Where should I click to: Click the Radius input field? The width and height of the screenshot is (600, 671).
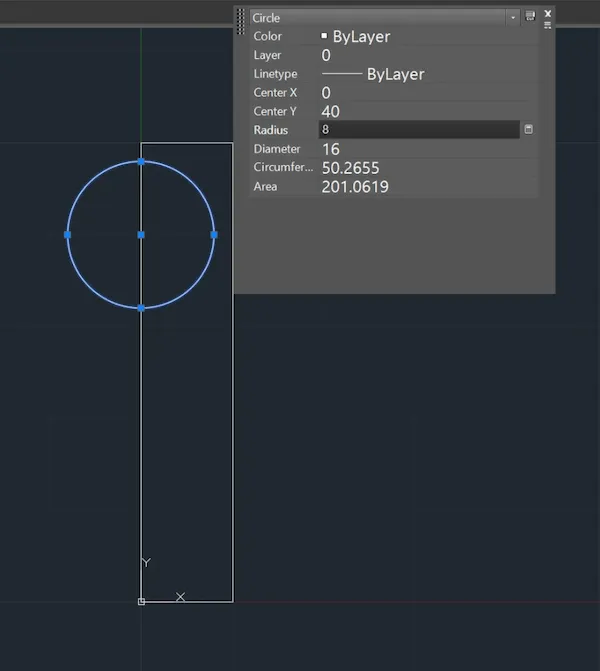[x=418, y=130]
